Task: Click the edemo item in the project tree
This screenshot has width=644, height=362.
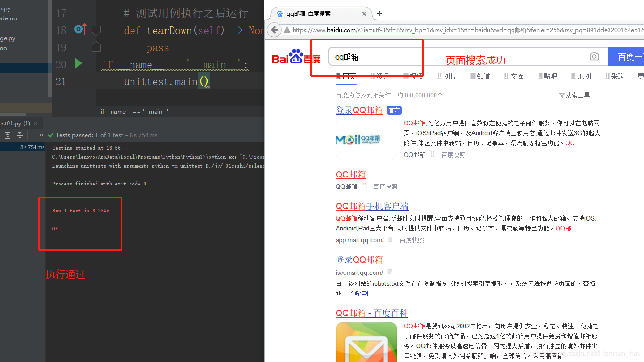Action: point(9,18)
